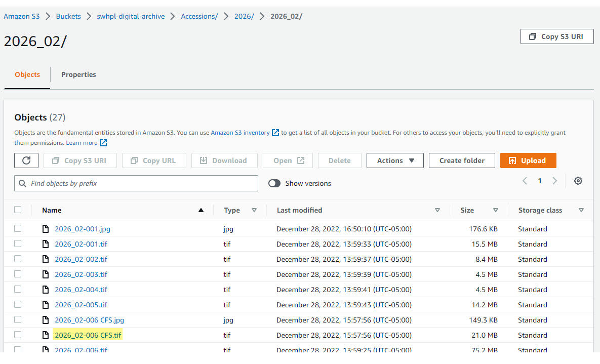Switch to the Objects tab
The height and width of the screenshot is (364, 600).
(x=27, y=74)
